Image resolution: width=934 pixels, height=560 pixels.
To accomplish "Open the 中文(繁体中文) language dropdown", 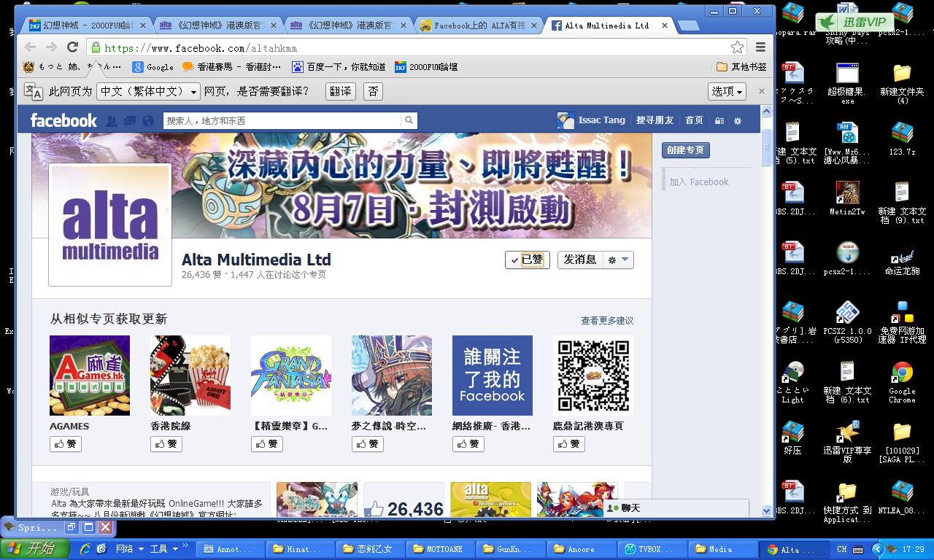I will tap(148, 91).
